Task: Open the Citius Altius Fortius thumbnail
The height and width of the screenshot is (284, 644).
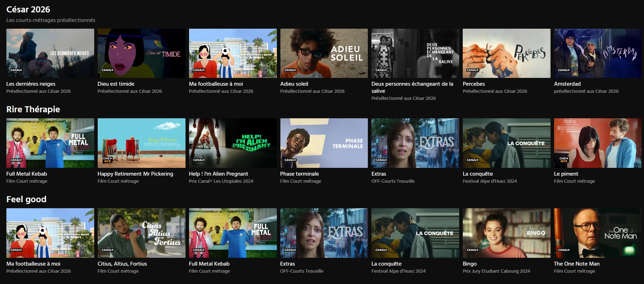Action: tap(142, 233)
